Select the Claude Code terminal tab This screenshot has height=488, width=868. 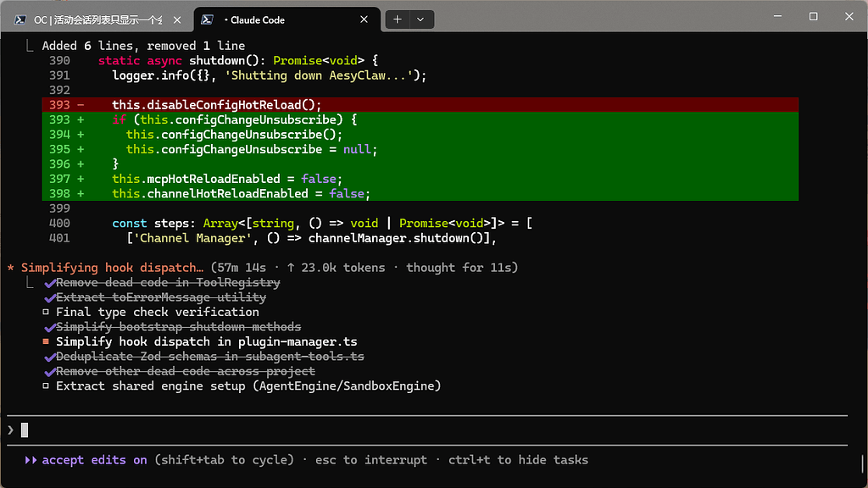[287, 20]
